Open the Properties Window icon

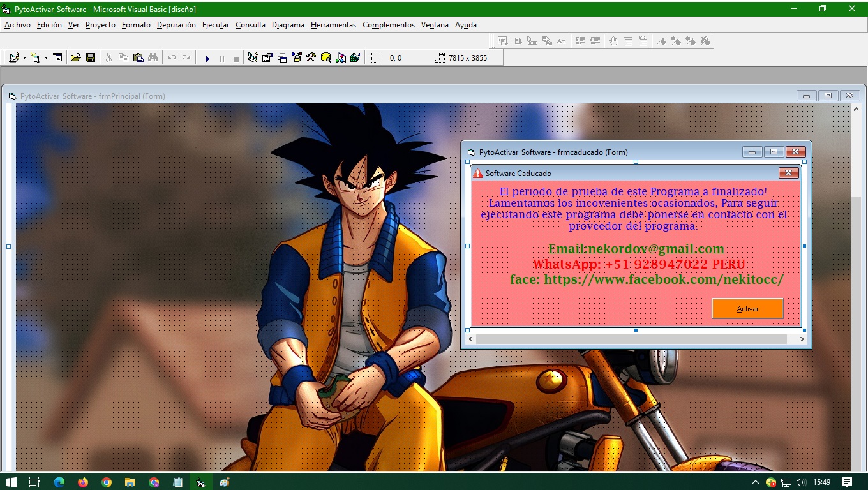point(267,57)
